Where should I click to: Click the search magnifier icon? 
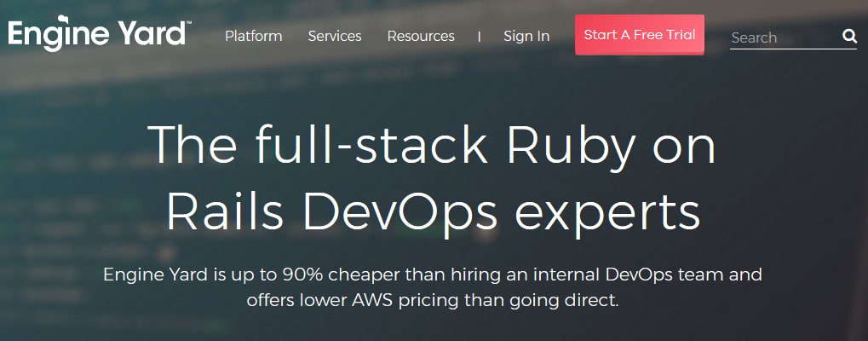[x=849, y=37]
